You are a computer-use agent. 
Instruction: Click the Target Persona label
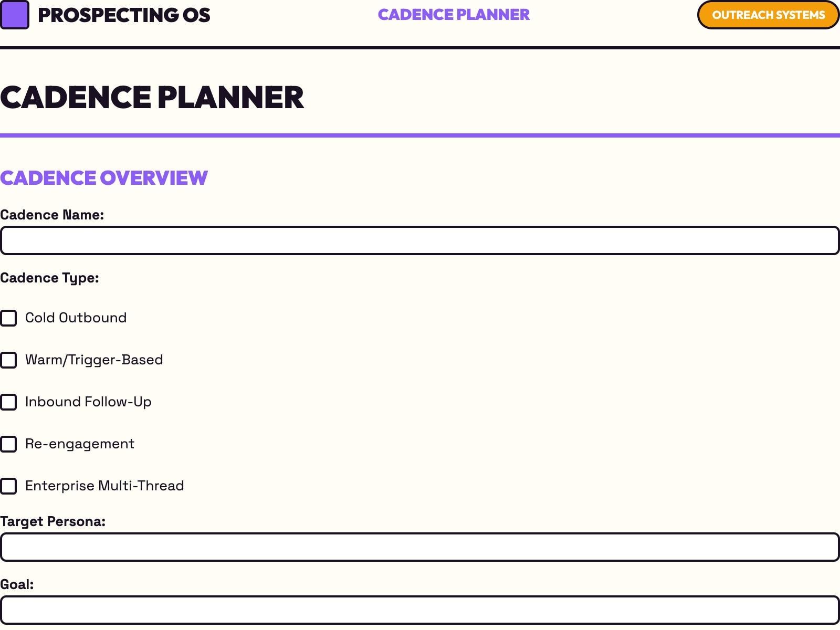click(x=54, y=521)
